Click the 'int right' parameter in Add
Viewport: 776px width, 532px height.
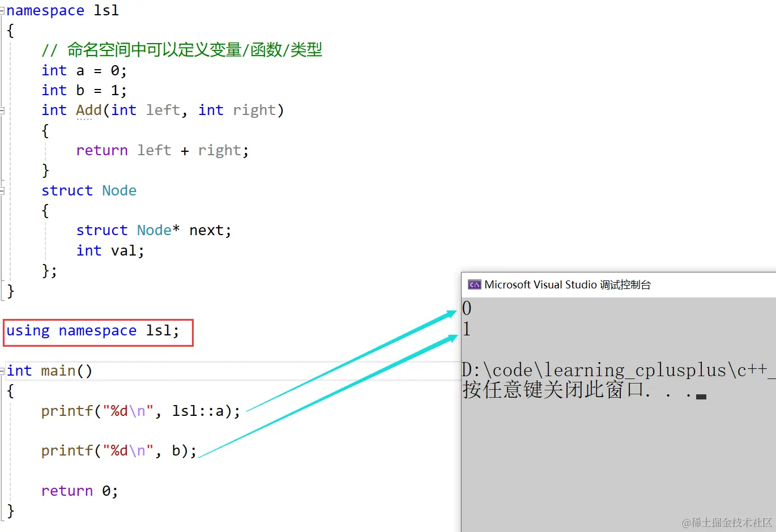[237, 110]
